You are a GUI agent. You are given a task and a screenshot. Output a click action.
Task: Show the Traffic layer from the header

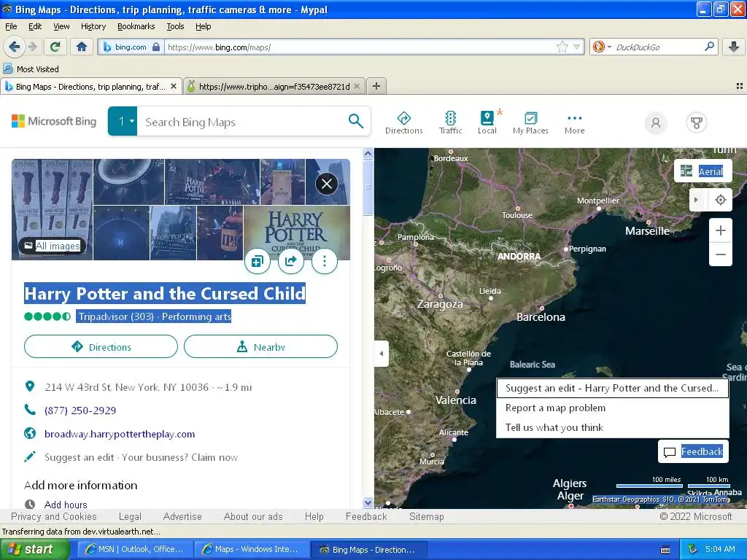450,122
